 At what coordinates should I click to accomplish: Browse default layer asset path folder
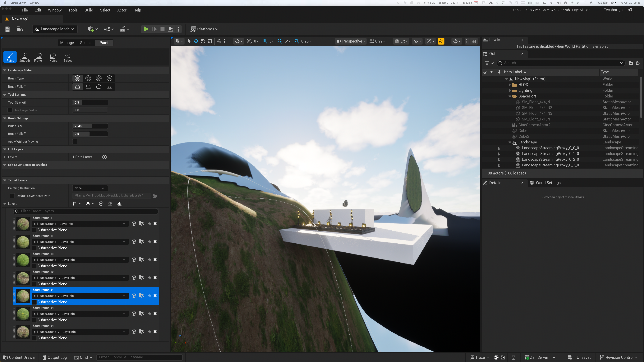tap(155, 196)
